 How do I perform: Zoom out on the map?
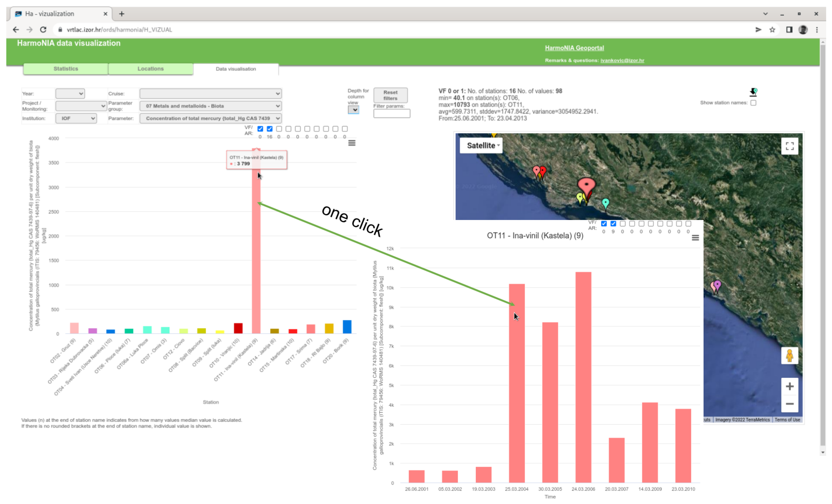(789, 404)
